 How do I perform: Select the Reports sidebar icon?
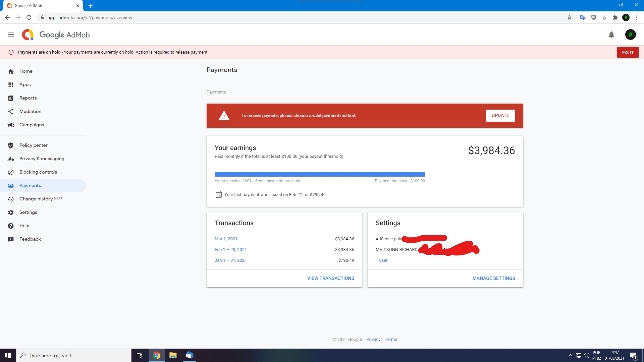(11, 98)
